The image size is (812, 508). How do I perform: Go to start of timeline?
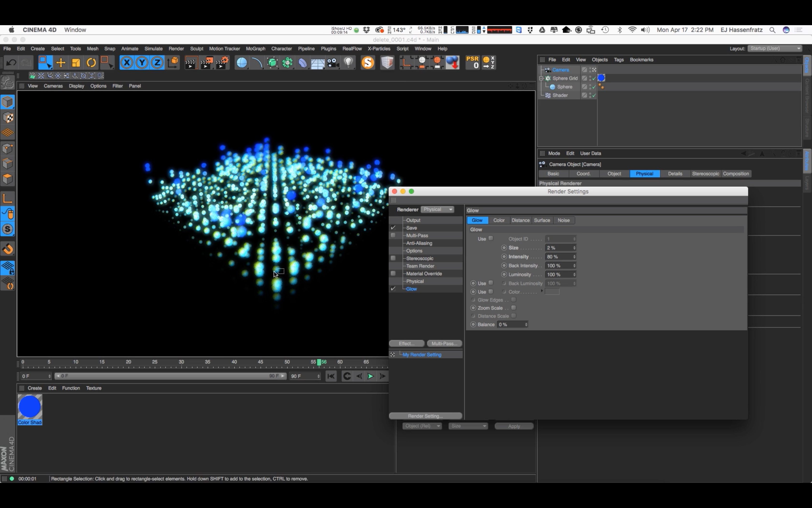[x=331, y=376]
